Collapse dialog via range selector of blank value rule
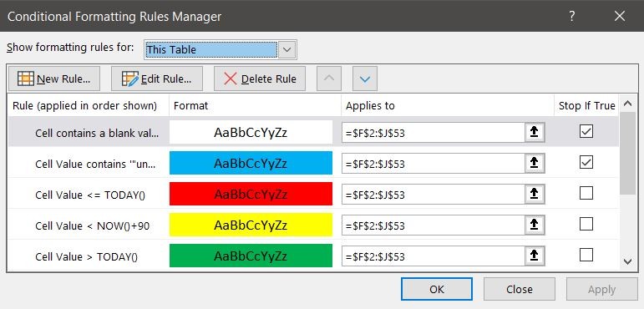The width and height of the screenshot is (644, 309). point(535,132)
